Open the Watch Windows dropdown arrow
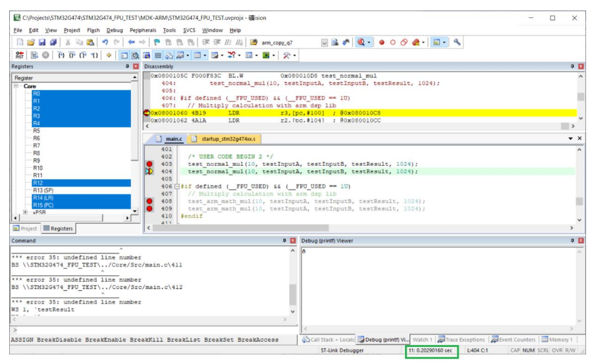Viewport: 592px width, 364px height. click(x=187, y=55)
